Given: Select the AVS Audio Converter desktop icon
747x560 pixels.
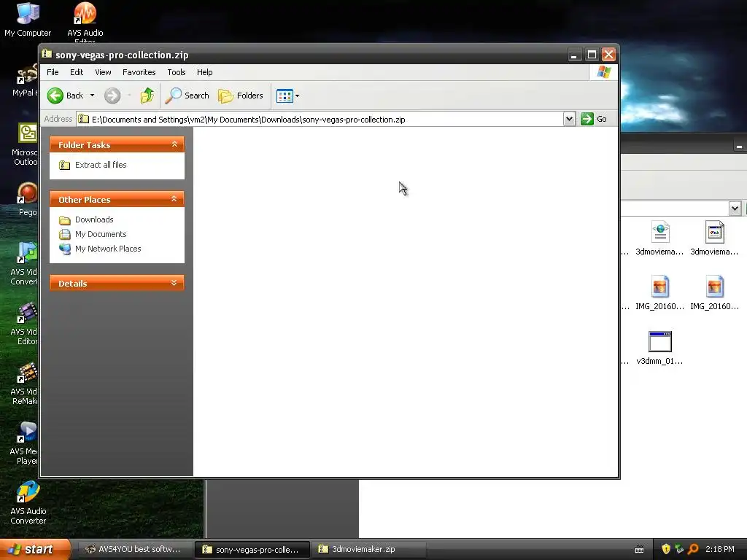Looking at the screenshot, I should [x=28, y=503].
